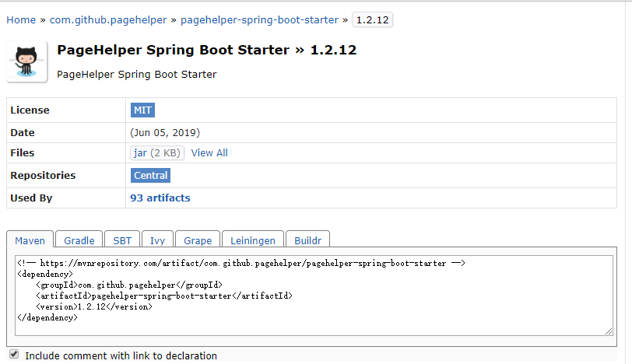Click inside the Maven dependency snippet textarea
632x364 pixels.
pyautogui.click(x=314, y=295)
